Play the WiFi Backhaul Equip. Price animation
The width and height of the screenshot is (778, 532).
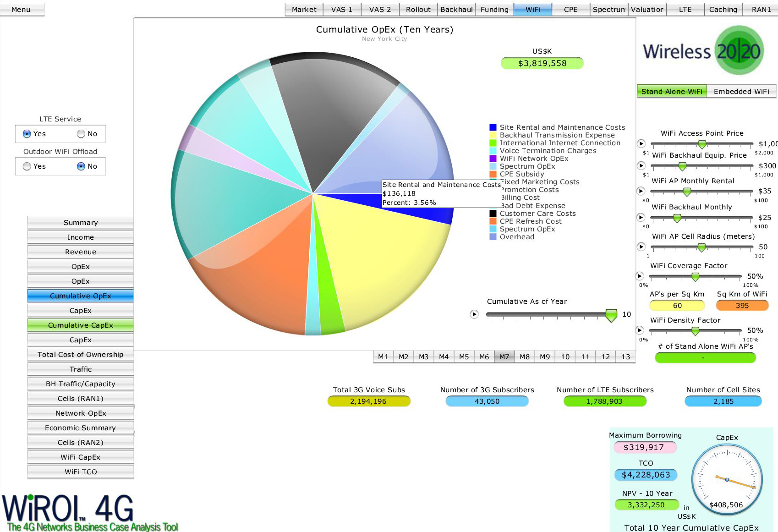pyautogui.click(x=641, y=165)
